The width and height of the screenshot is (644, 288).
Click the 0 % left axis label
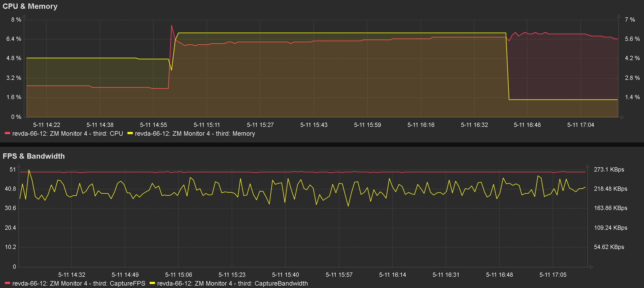(16, 117)
